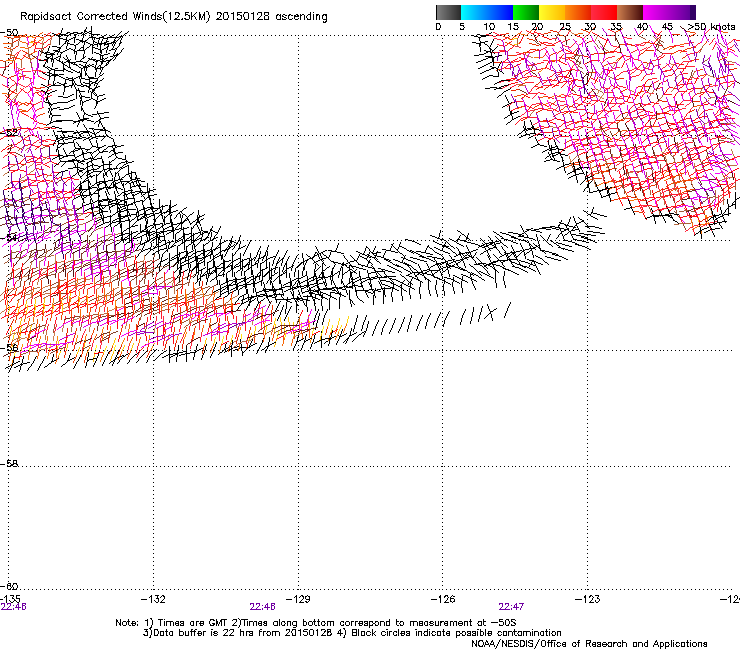740x650 pixels.
Task: Click the blue 10–15 knot legend swatch
Action: (500, 12)
